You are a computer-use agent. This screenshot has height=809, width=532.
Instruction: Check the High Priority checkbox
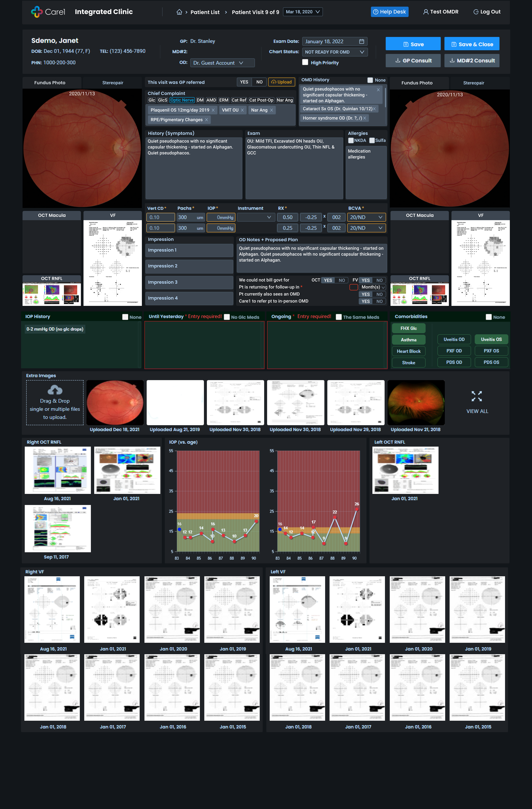[305, 62]
